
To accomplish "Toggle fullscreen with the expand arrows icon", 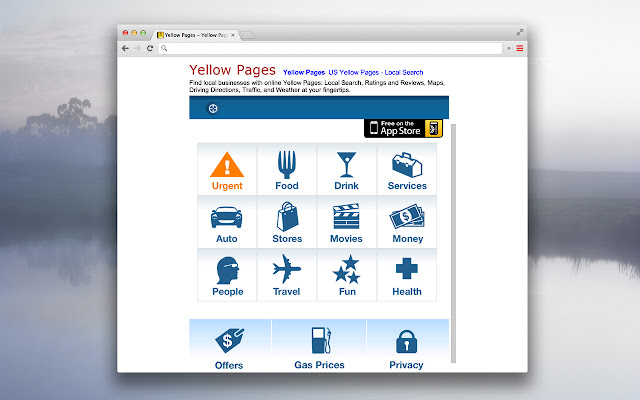I will pos(520,32).
